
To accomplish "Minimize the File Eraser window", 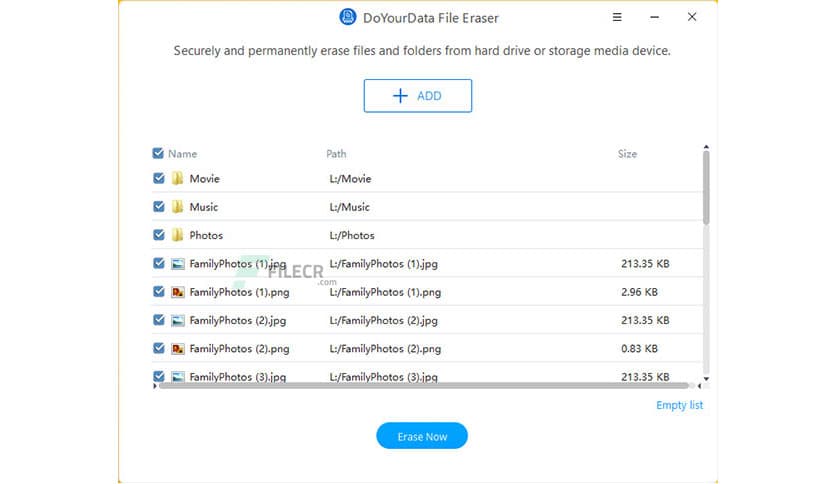I will [x=654, y=17].
